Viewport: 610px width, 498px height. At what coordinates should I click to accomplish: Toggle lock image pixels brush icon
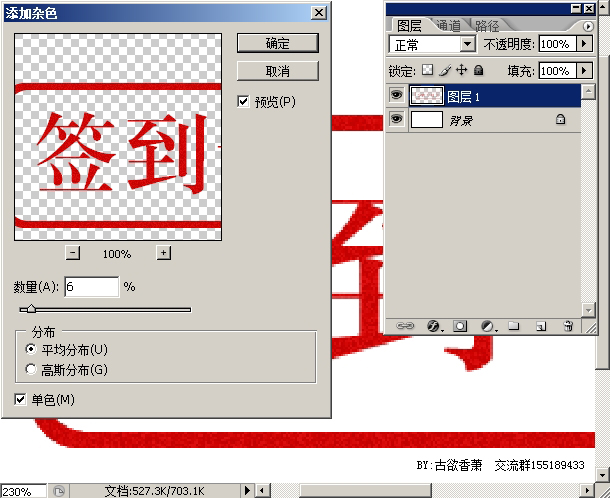coord(445,70)
